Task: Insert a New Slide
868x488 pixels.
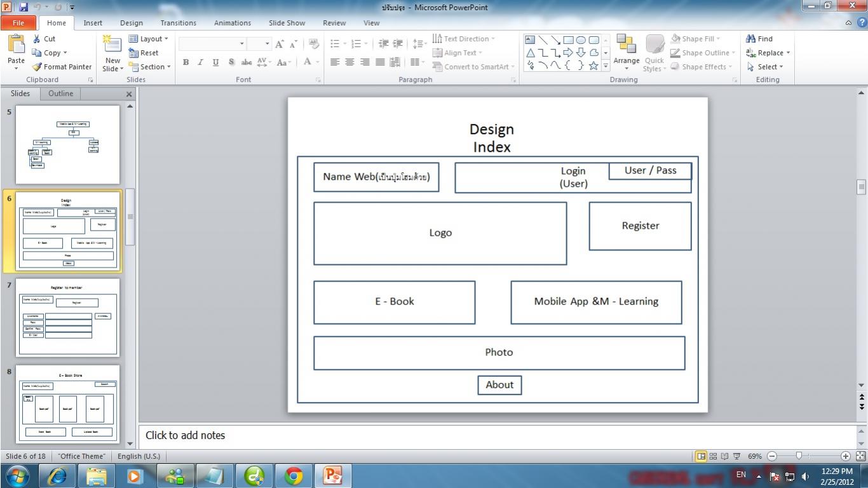Action: pos(112,53)
